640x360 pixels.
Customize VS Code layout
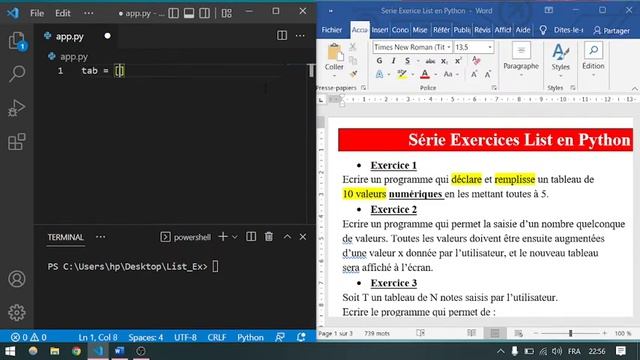[x=227, y=13]
